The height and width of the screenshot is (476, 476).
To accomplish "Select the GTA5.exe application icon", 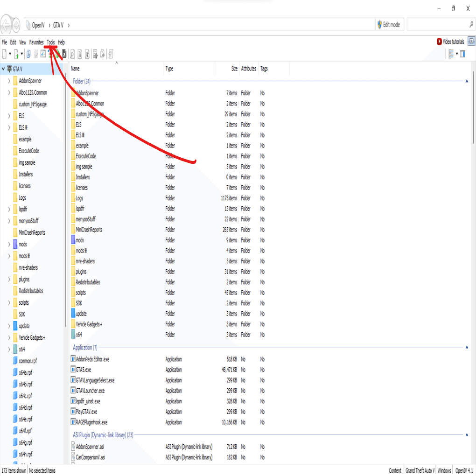I will click(x=73, y=370).
